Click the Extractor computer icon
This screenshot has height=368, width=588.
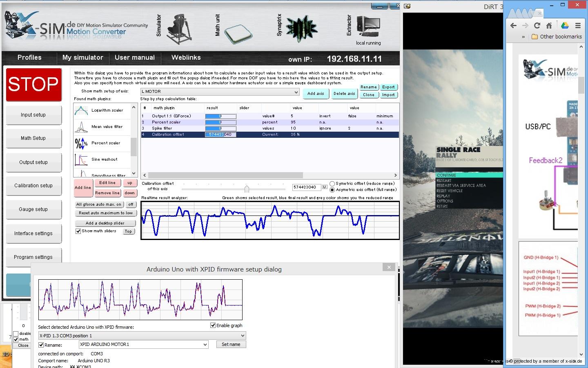tap(368, 27)
